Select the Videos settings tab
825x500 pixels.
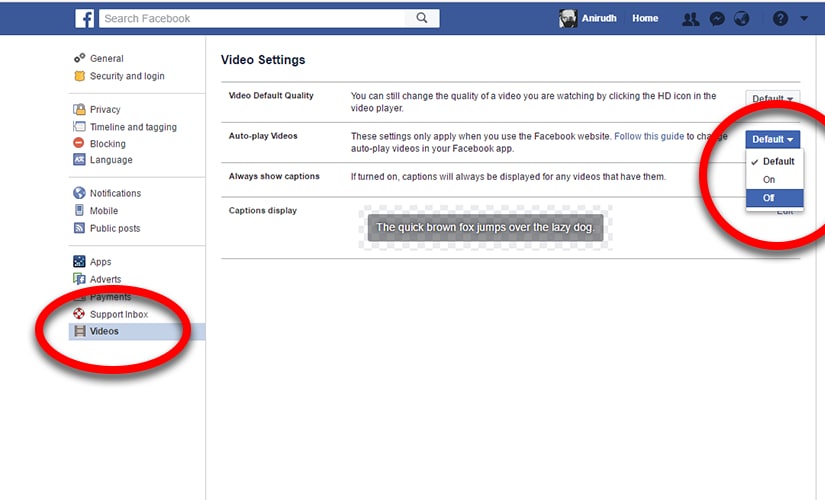(x=137, y=331)
